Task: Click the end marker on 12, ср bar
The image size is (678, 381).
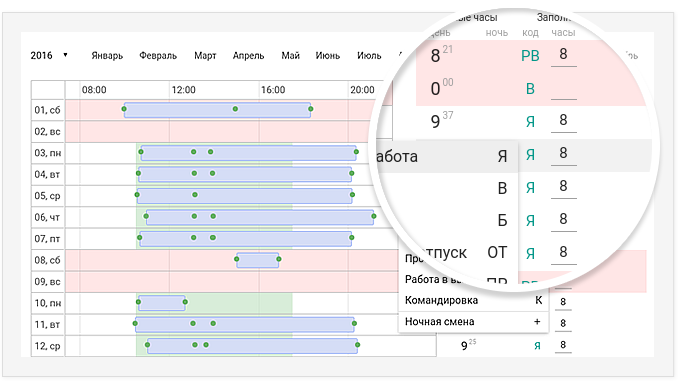Action: point(358,345)
